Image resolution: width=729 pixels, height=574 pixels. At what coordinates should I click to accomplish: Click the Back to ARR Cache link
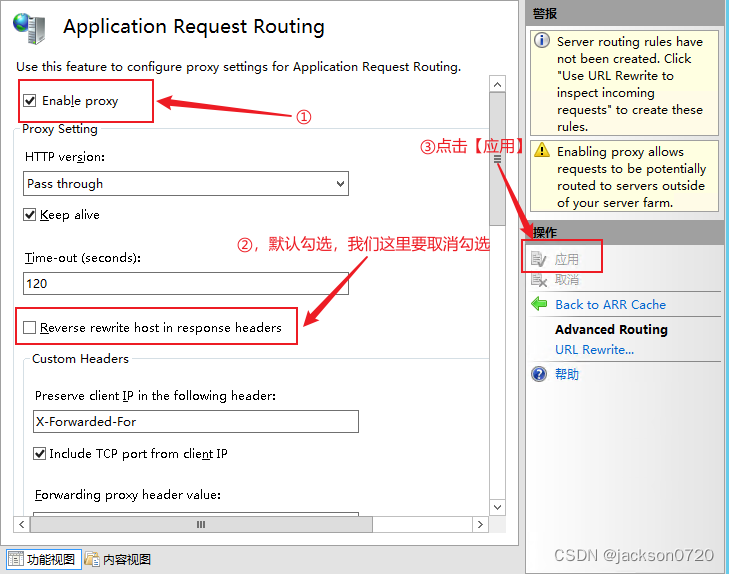pyautogui.click(x=610, y=304)
